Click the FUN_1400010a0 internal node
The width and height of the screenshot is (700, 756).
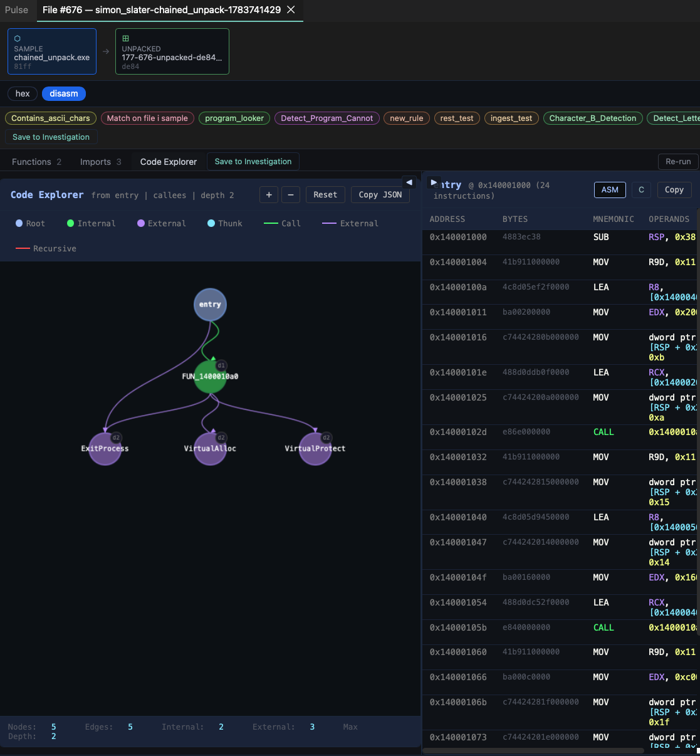(210, 377)
